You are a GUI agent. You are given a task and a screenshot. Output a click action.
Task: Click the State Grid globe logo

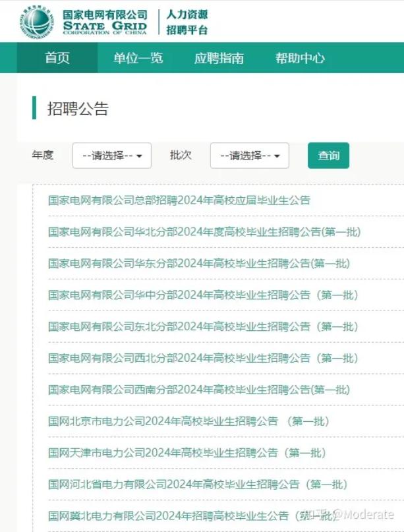37,21
